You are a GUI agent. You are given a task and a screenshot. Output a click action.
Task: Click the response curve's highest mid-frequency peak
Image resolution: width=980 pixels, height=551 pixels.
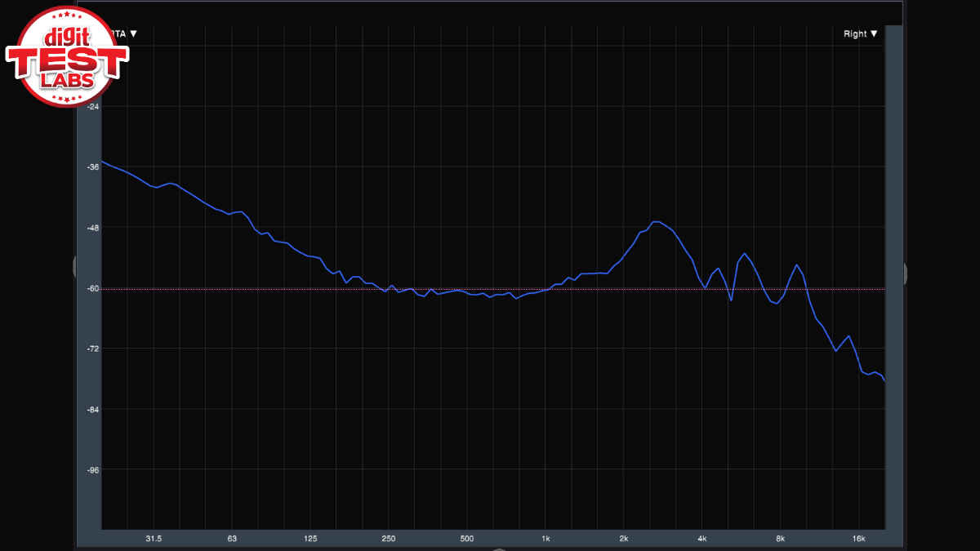click(656, 222)
